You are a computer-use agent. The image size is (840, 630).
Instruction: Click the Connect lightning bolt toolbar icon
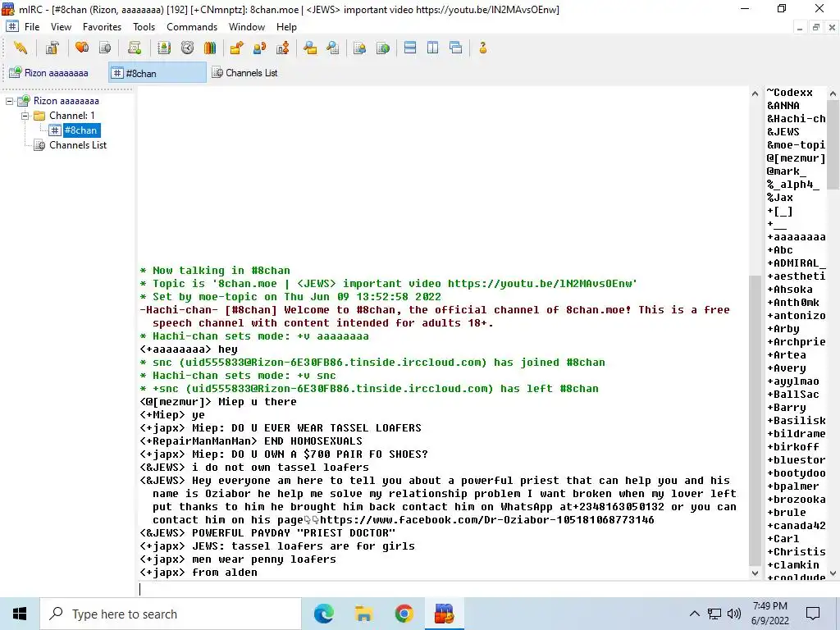21,48
